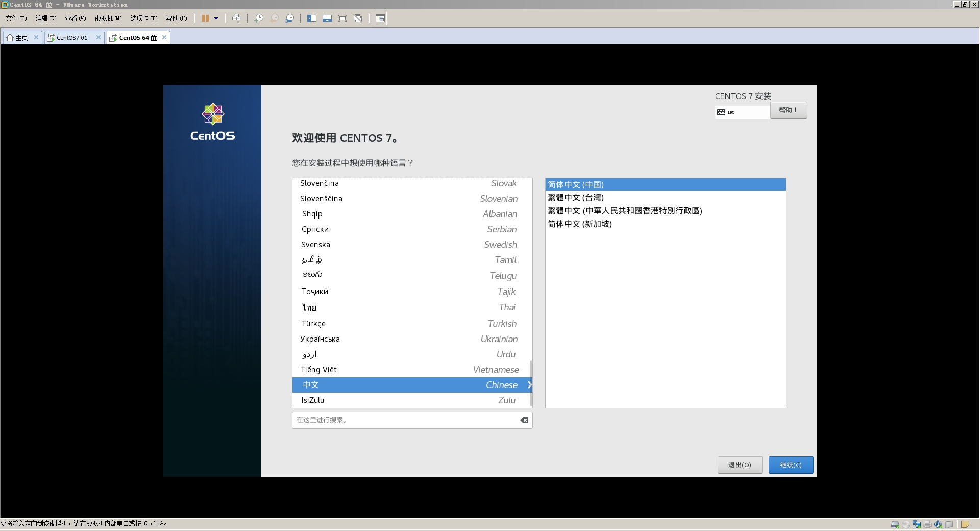Click the message log note icon
Viewport: 980px width, 531px height.
965,524
